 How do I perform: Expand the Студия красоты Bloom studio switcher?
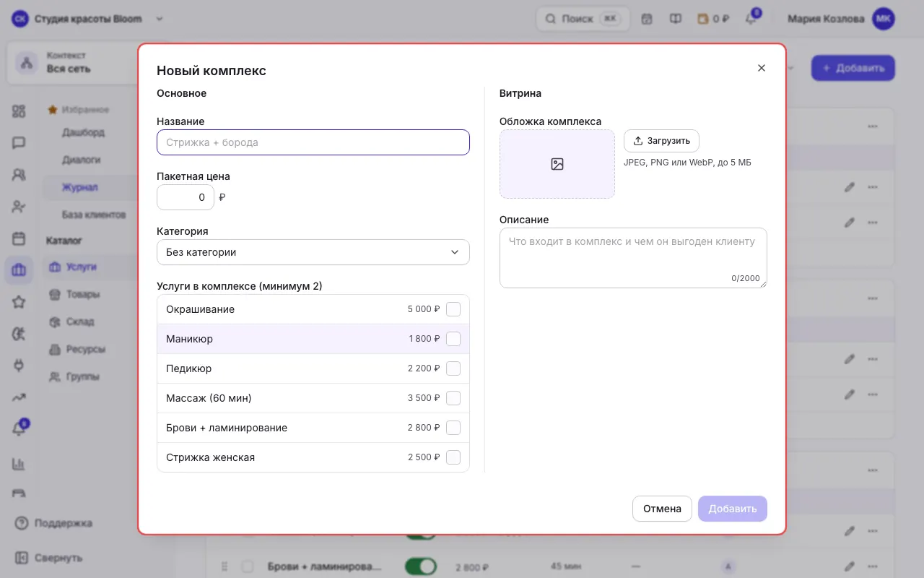[88, 19]
